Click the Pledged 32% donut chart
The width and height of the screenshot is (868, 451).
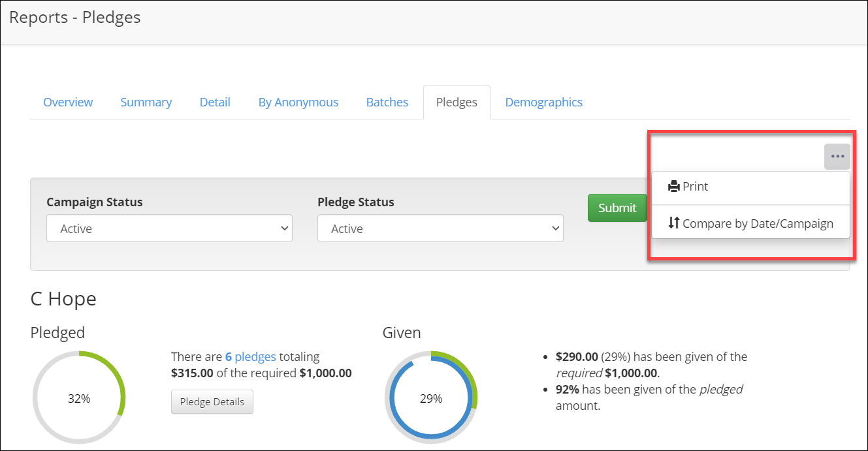79,398
